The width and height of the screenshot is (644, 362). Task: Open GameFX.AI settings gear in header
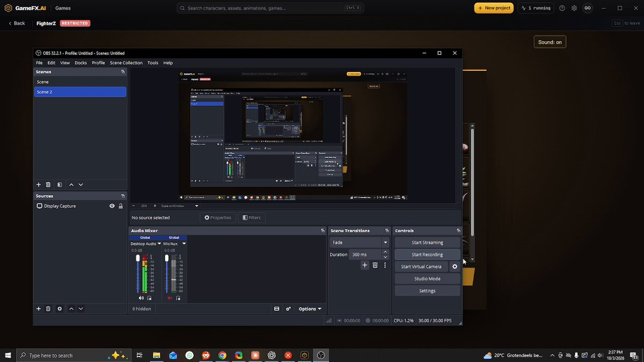574,8
